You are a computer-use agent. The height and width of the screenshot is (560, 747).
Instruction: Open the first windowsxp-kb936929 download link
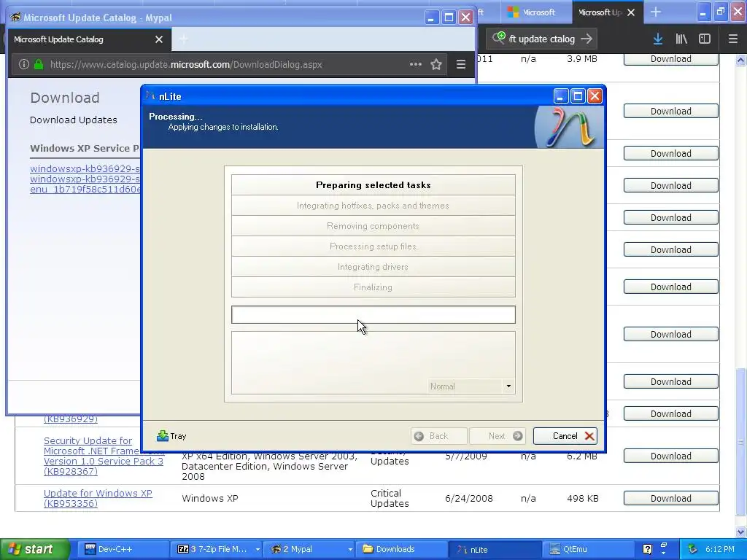click(85, 168)
